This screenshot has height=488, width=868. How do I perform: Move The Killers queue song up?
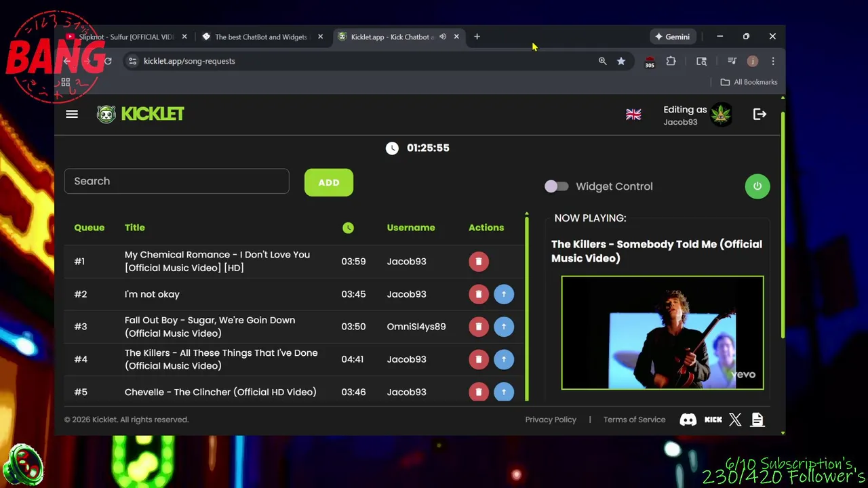tap(504, 359)
